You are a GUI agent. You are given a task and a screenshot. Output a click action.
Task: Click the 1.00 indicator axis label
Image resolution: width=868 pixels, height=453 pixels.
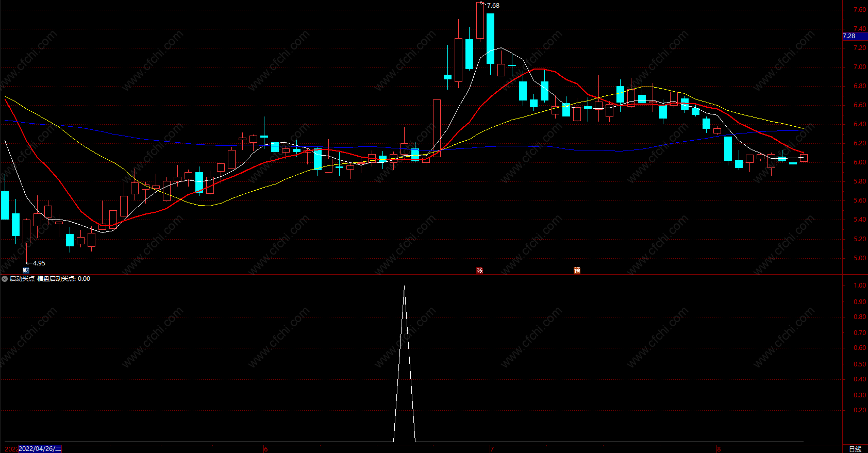860,286
